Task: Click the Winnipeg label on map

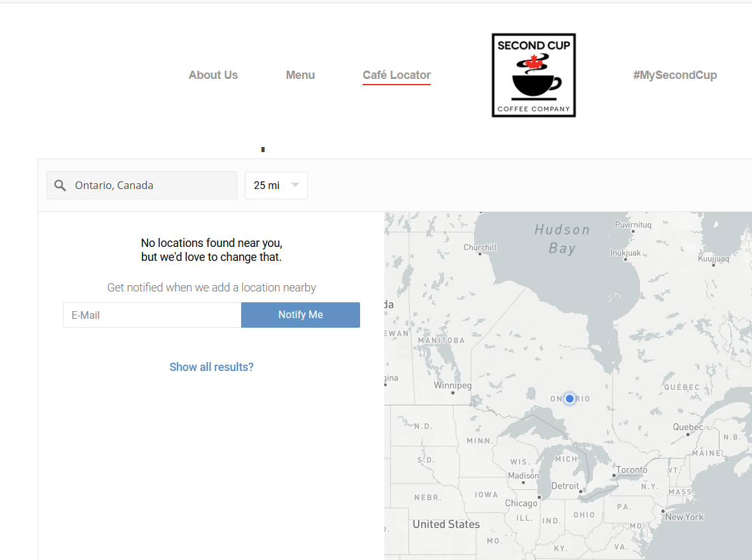Action: [453, 386]
